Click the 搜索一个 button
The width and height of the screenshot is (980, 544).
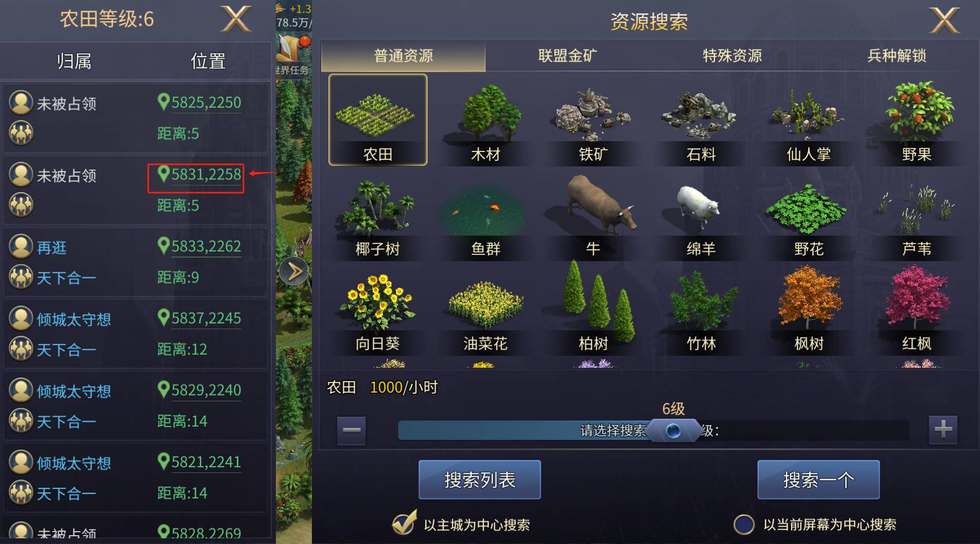click(x=818, y=480)
